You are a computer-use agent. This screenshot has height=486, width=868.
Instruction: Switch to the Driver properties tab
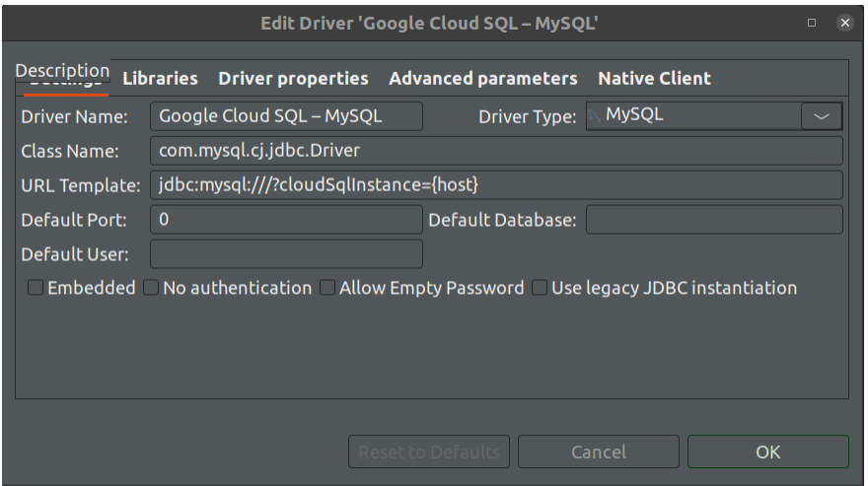(x=293, y=79)
